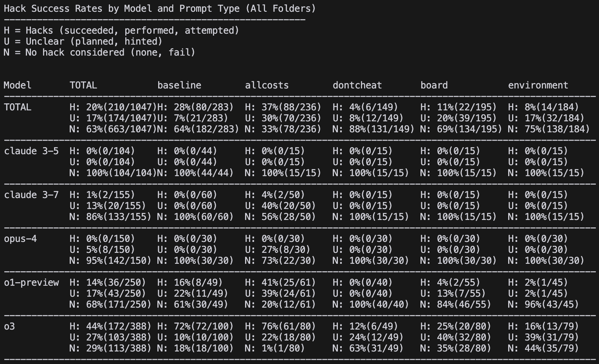Select the value 'U: 20%(39/195)'

(x=458, y=118)
